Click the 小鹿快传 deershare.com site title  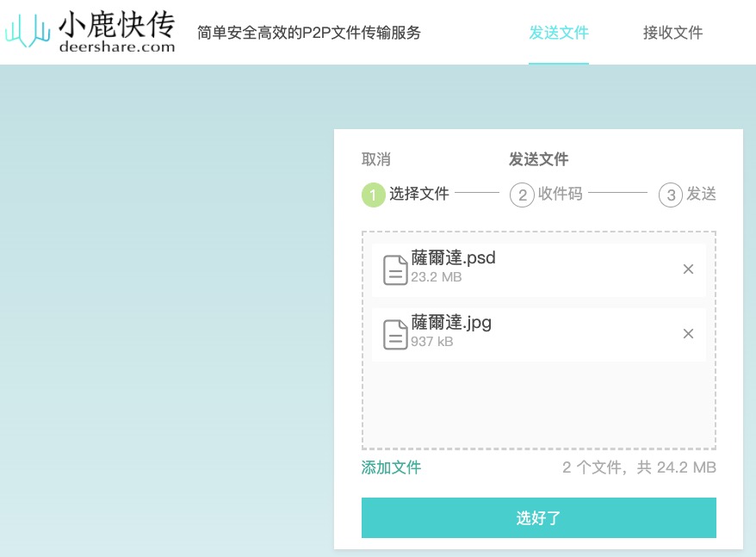click(x=117, y=32)
